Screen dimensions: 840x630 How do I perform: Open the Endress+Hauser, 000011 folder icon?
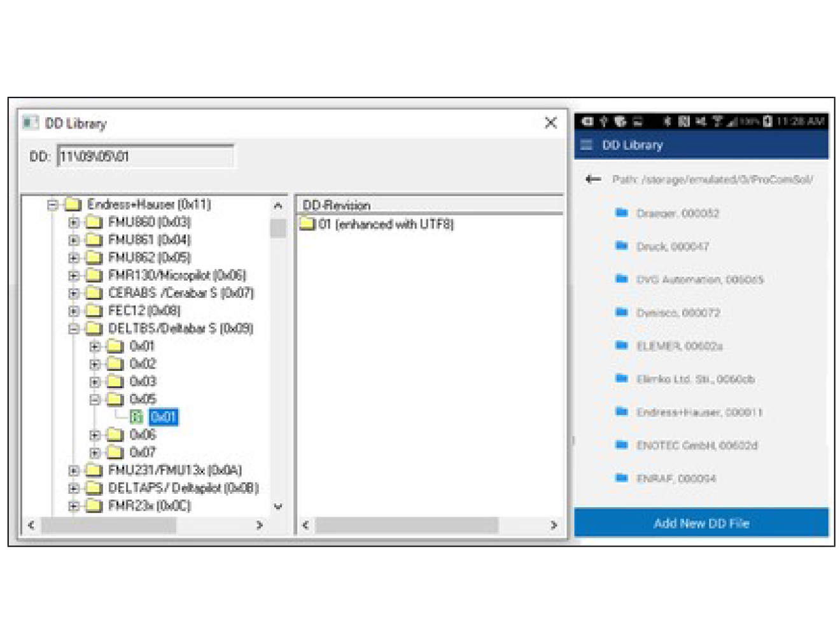tap(622, 412)
